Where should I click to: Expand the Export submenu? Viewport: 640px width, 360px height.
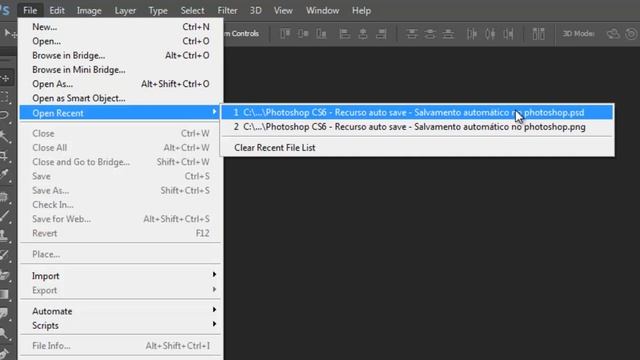point(120,290)
